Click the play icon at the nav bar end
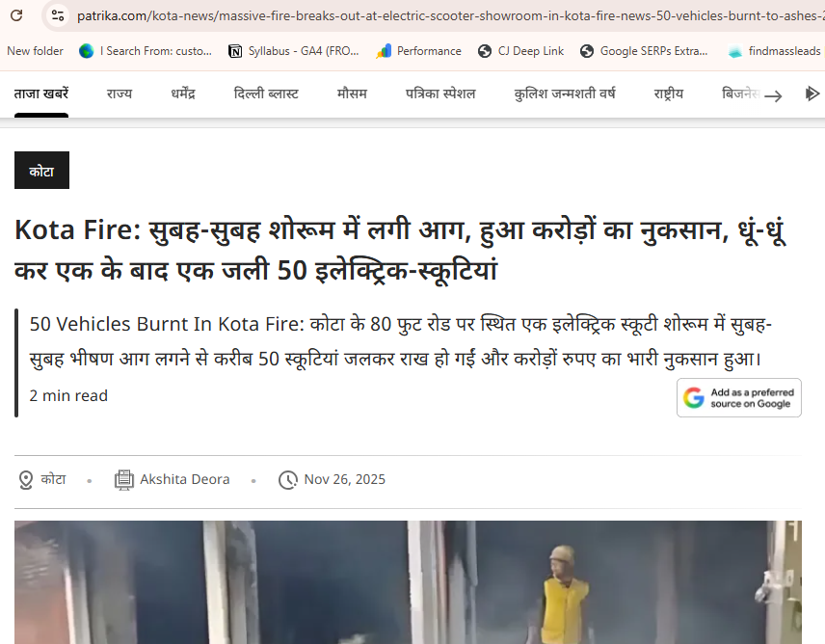The image size is (825, 644). (812, 94)
